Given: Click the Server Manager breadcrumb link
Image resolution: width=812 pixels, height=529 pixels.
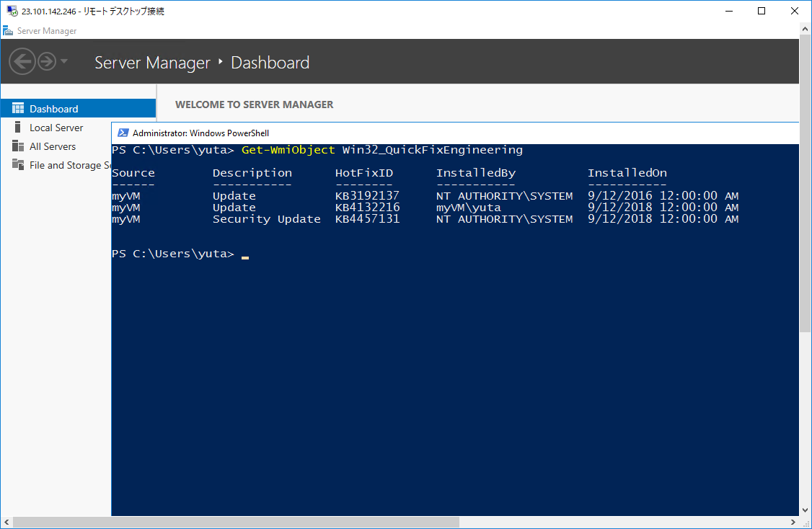Looking at the screenshot, I should pos(152,63).
